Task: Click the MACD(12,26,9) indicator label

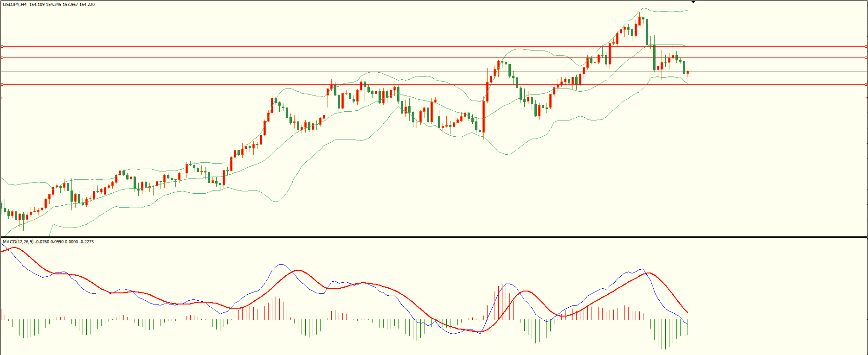Action: (18, 242)
